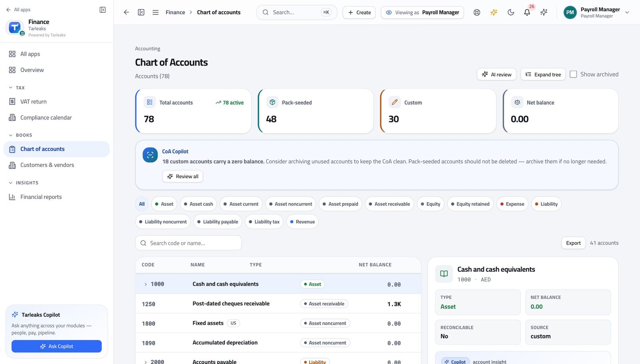Click the orange sparkle icon in the header
The width and height of the screenshot is (640, 364).
(494, 12)
